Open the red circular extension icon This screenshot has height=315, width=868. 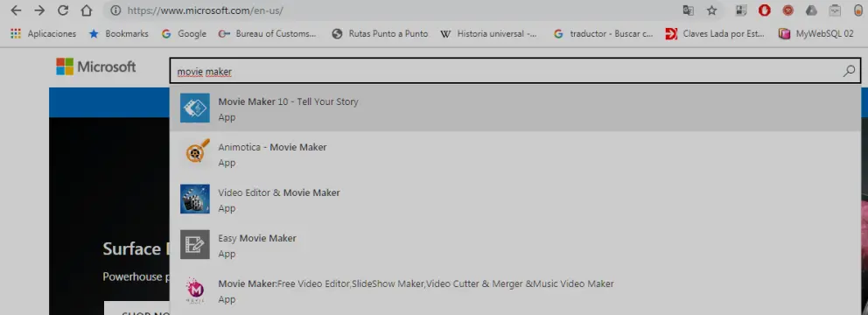(x=787, y=10)
